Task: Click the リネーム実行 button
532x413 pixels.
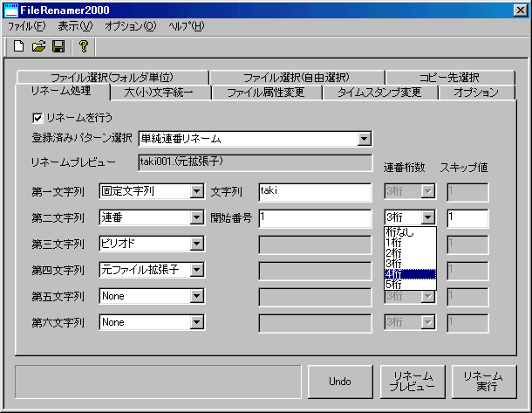Action: point(484,382)
